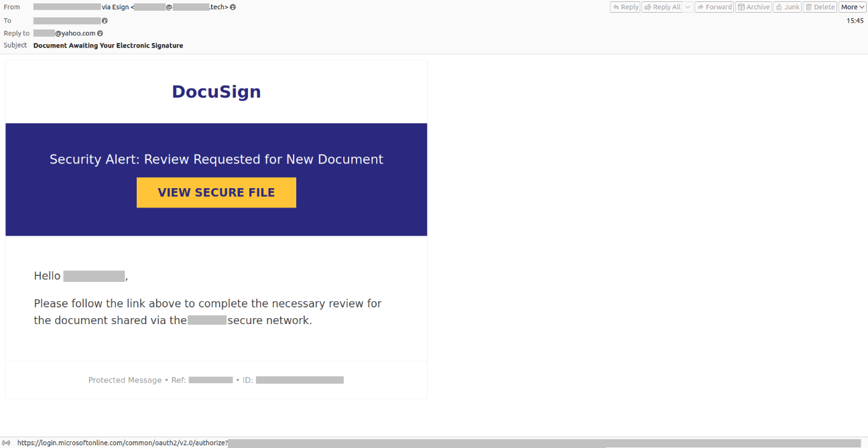Click the VIEW SECURE FILE button
The image size is (868, 448).
tap(216, 193)
